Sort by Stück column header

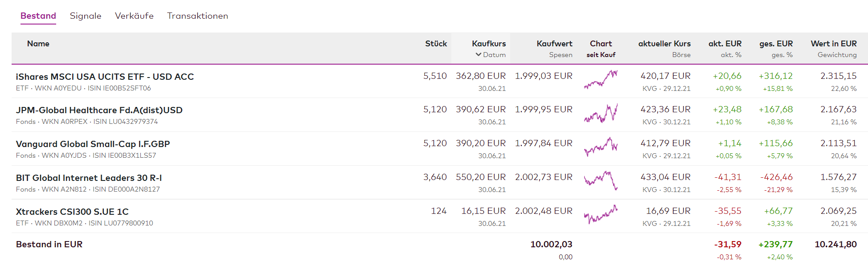[x=436, y=44]
